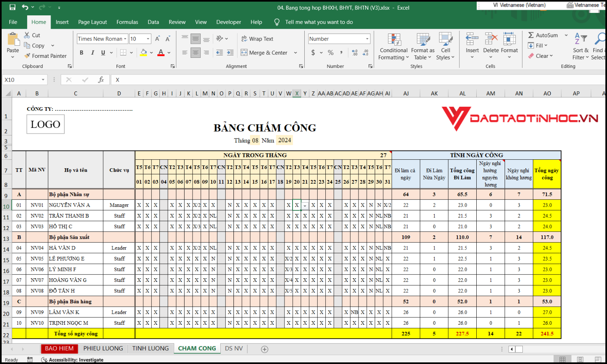Open the font name dropdown Times New Roman
This screenshot has width=607, height=364.
(125, 39)
